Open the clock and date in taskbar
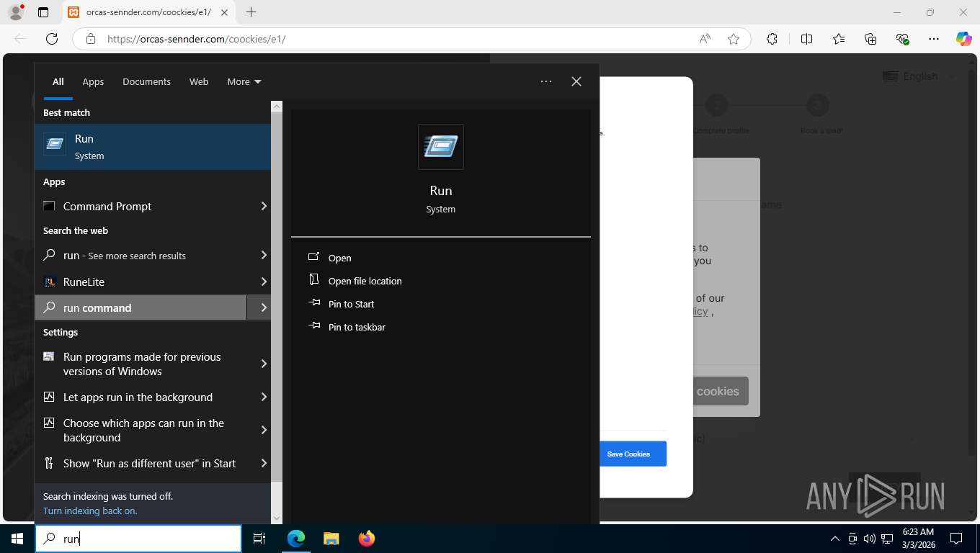 click(918, 538)
